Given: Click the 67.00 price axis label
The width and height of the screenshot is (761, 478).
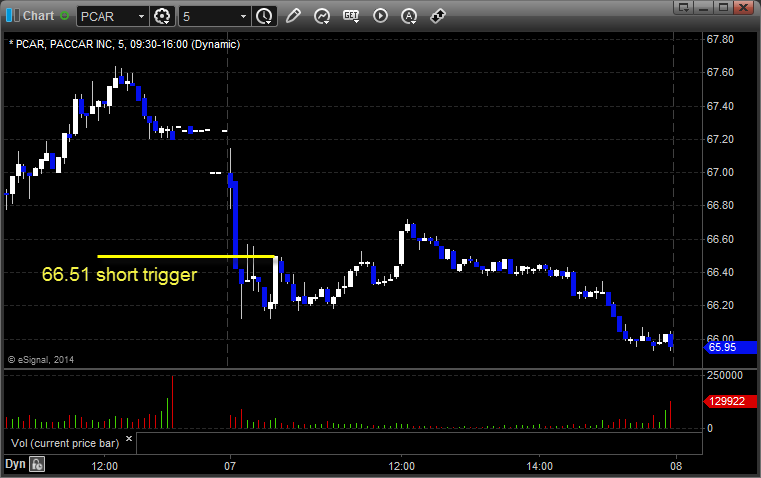Looking at the screenshot, I should pyautogui.click(x=720, y=172).
